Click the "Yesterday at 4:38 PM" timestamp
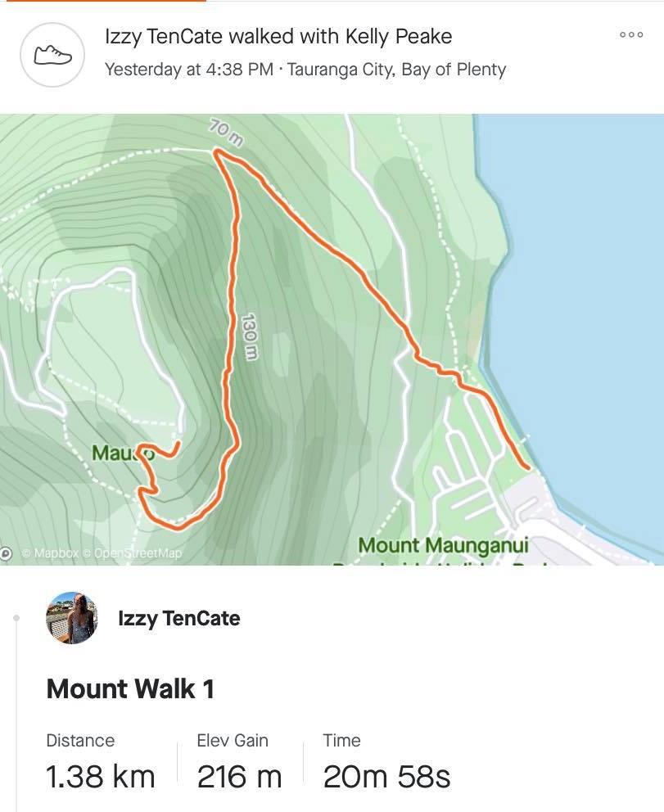 188,69
